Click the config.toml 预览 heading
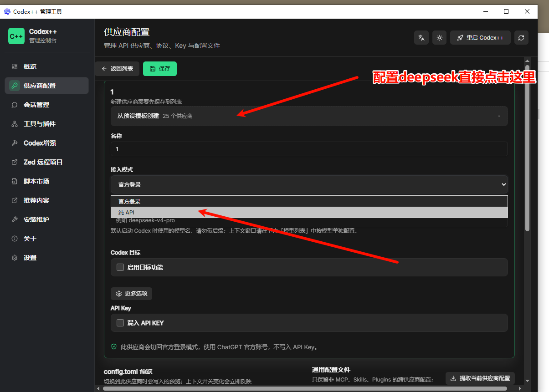This screenshot has height=392, width=549. tap(128, 372)
